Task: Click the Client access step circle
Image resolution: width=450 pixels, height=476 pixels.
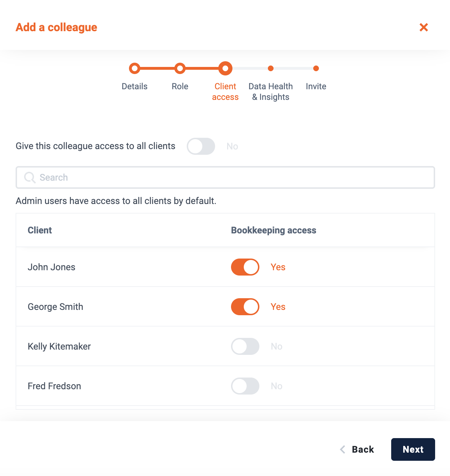Action: 225,68
